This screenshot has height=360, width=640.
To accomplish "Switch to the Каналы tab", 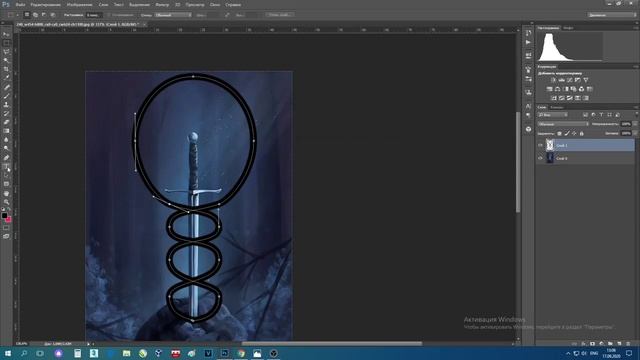I will tap(557, 107).
